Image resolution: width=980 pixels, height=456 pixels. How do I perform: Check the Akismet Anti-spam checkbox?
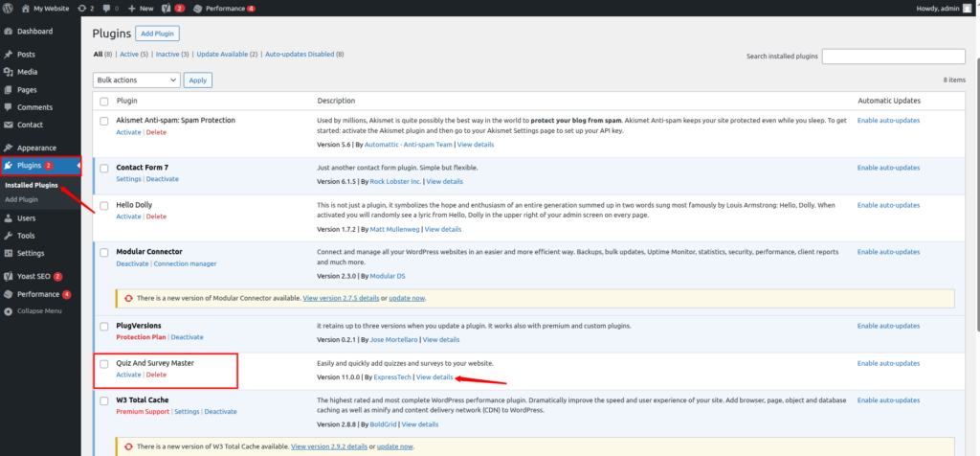[104, 121]
